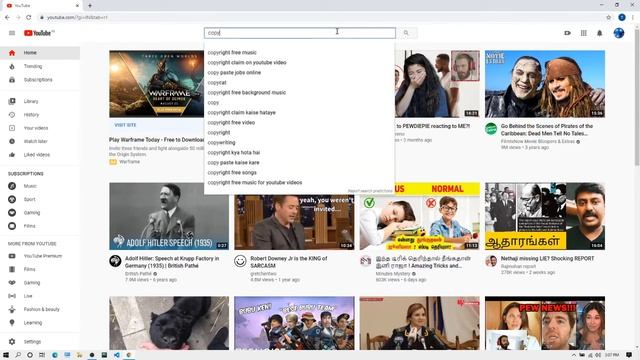This screenshot has height=360, width=640.
Task: Open the British Pathé channel link
Action: (138, 273)
